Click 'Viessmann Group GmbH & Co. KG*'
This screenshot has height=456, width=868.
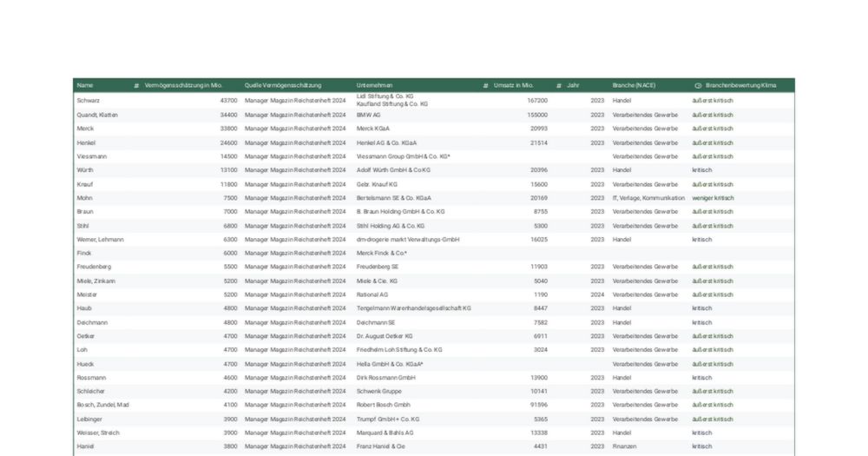click(x=403, y=157)
